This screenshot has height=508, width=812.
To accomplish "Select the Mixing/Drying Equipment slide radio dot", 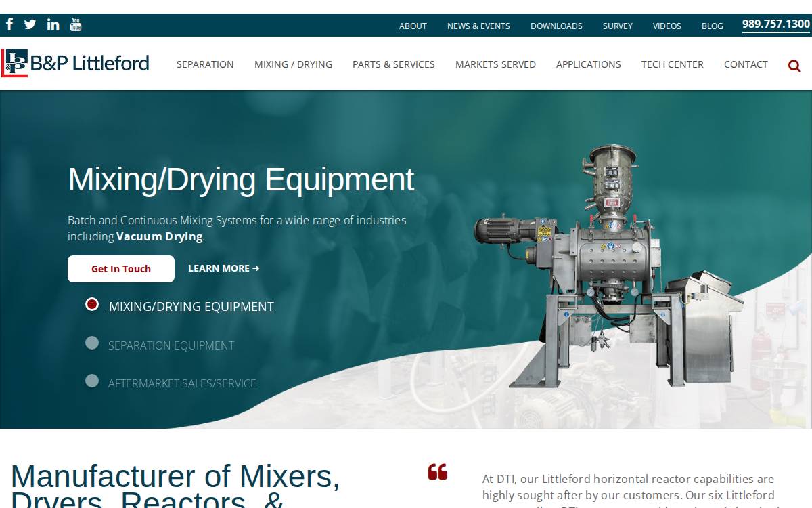I will coord(92,304).
